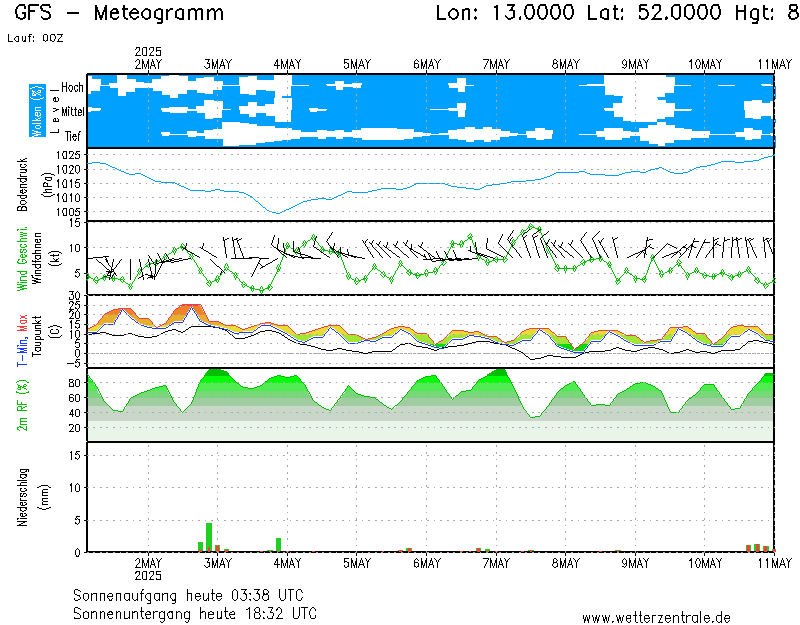This screenshot has width=800, height=625.
Task: Click the -5 temperature axis value
Action: (75, 363)
